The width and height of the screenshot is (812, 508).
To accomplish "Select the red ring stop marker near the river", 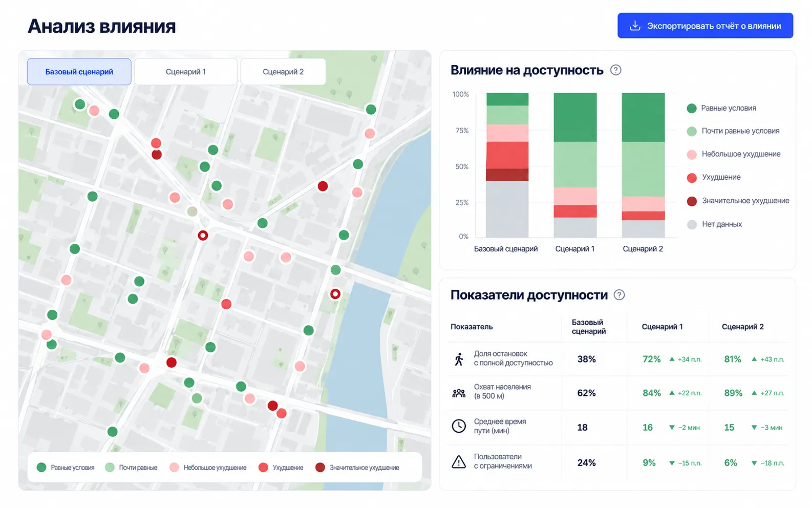I will point(335,294).
